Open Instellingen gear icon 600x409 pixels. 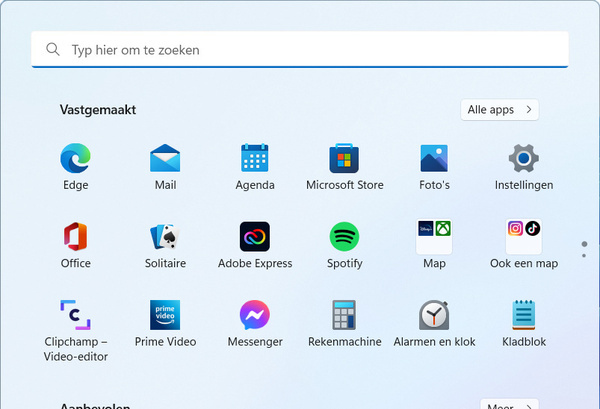pyautogui.click(x=523, y=158)
